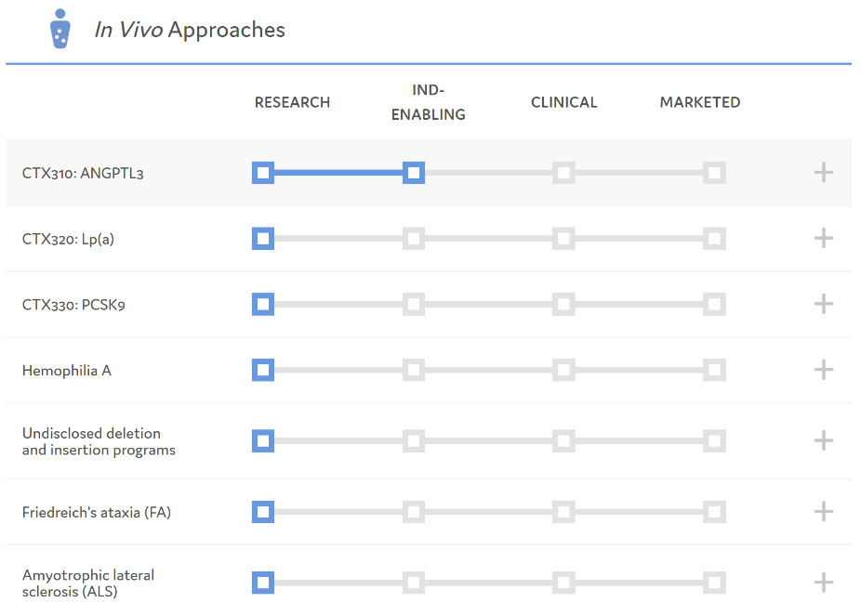Viewport: 861px width, 616px height.
Task: Expand the Hemophilia A program row
Action: coord(823,371)
